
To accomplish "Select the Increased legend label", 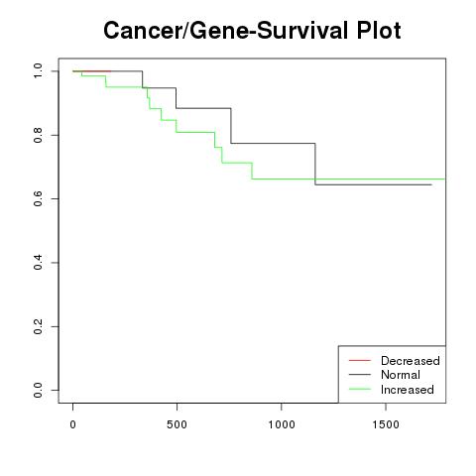I will pos(408,390).
